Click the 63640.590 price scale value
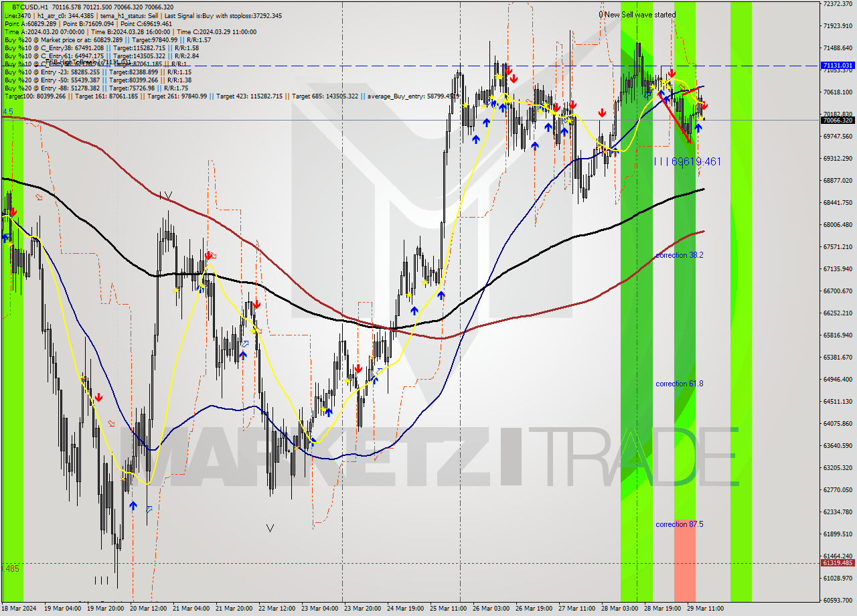This screenshot has height=616, width=857. pyautogui.click(x=837, y=446)
